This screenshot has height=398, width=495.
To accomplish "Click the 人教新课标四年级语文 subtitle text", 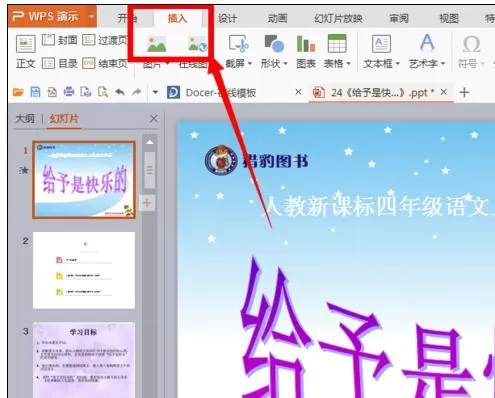I will 378,206.
